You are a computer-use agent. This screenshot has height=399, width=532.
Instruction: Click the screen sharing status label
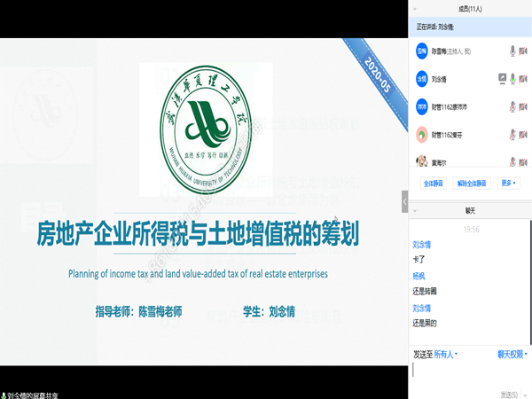[30, 395]
